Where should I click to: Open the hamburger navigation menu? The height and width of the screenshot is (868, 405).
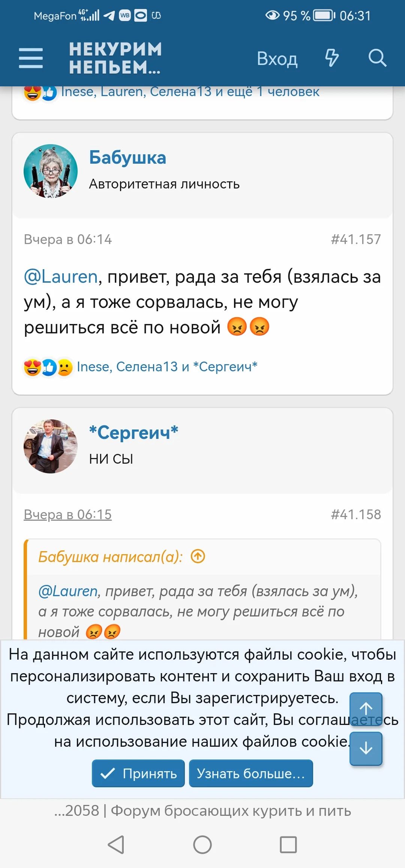pyautogui.click(x=31, y=58)
